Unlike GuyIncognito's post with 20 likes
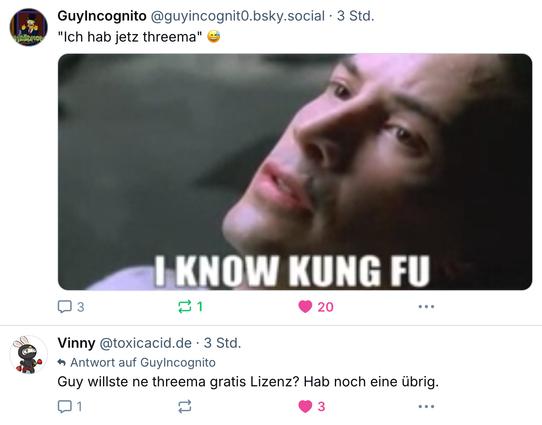 305,306
